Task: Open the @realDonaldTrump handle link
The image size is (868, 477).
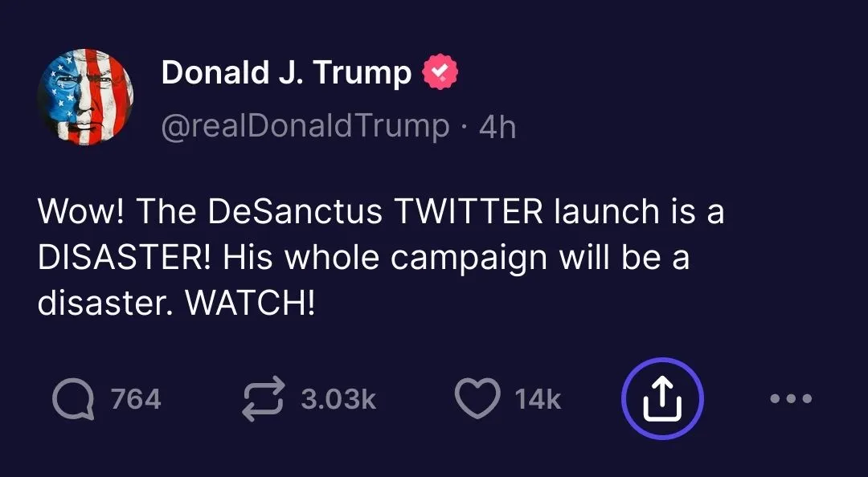Action: (305, 126)
